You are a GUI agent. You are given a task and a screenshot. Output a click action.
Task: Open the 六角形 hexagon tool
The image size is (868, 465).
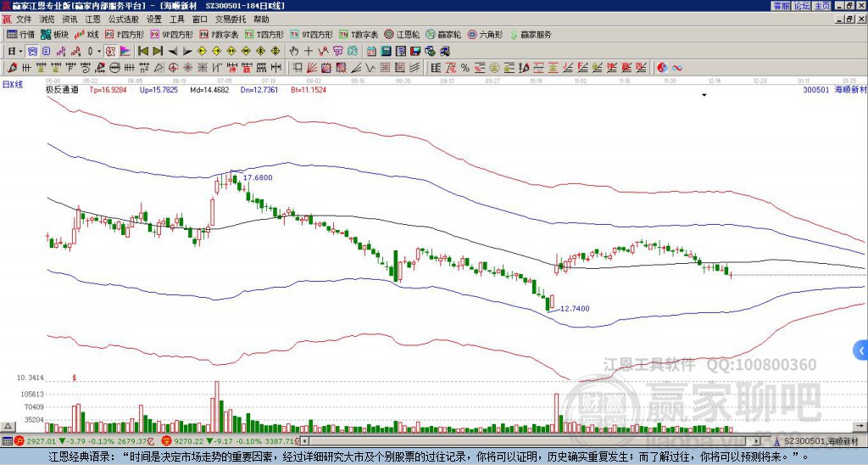point(486,34)
